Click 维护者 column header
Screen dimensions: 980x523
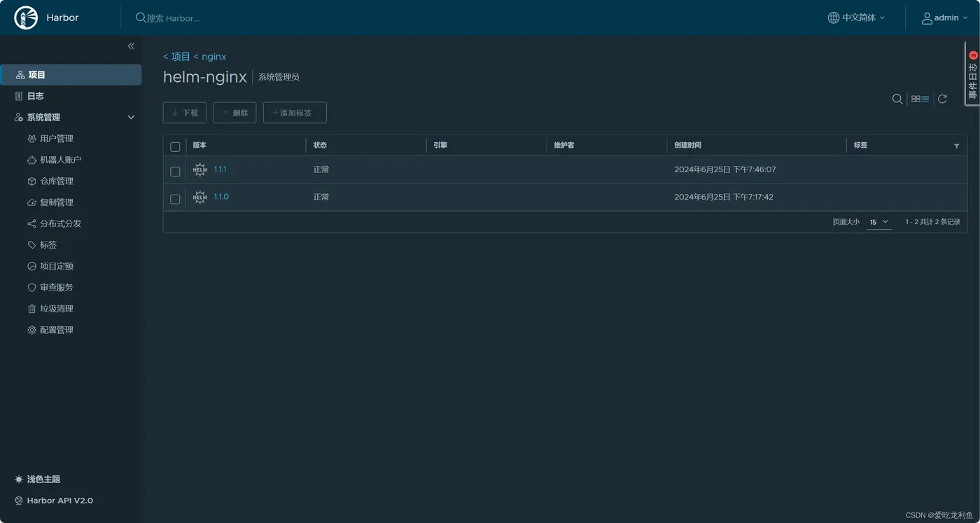click(564, 145)
